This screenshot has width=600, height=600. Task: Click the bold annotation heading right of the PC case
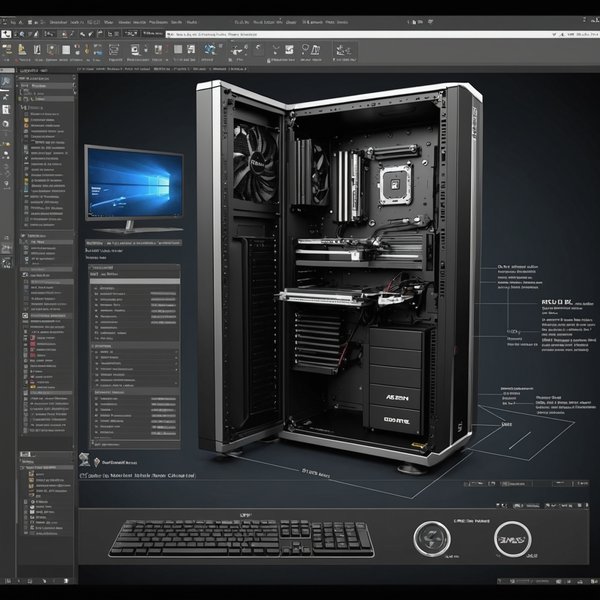click(x=557, y=302)
